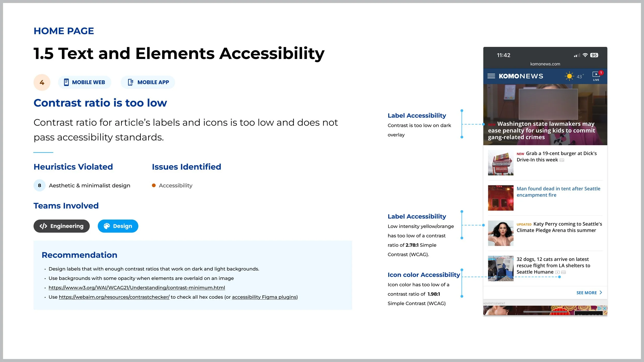
Task: Click the 'Contrast ratio is too low' title
Action: click(100, 103)
